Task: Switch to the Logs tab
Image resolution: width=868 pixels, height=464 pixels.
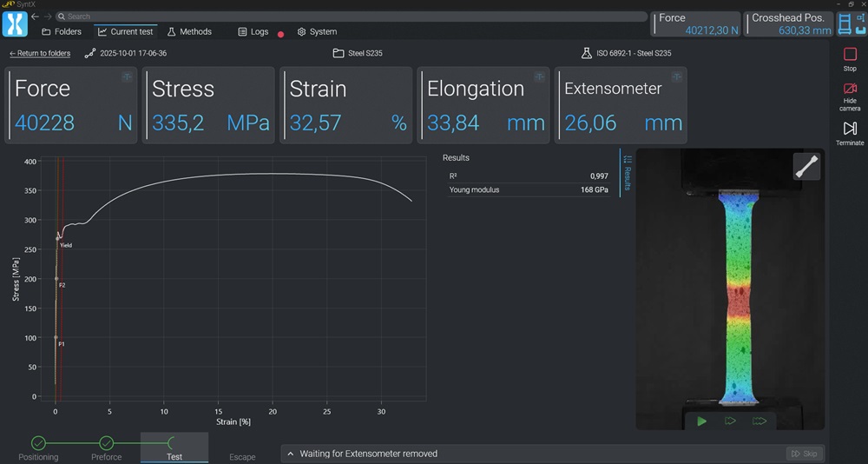Action: pyautogui.click(x=253, y=31)
